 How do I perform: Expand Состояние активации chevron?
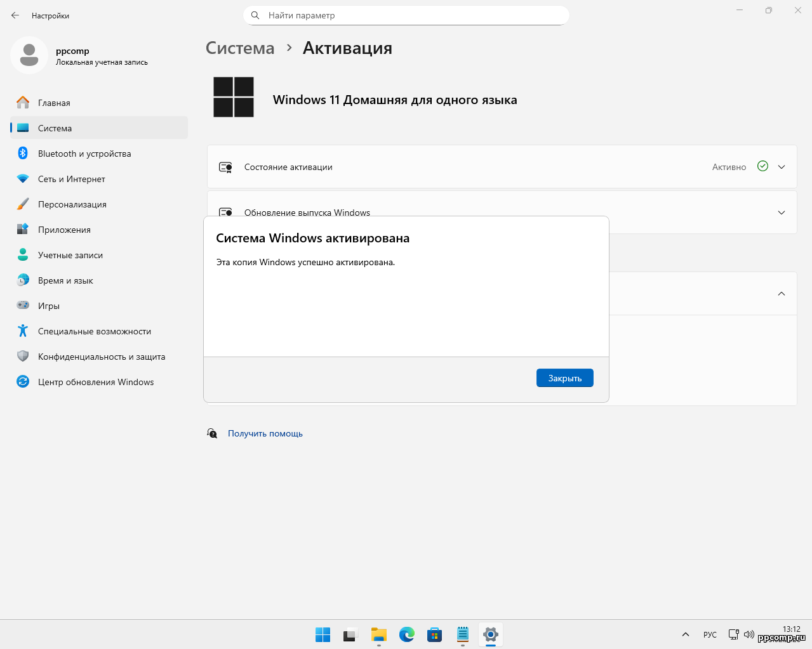[782, 167]
